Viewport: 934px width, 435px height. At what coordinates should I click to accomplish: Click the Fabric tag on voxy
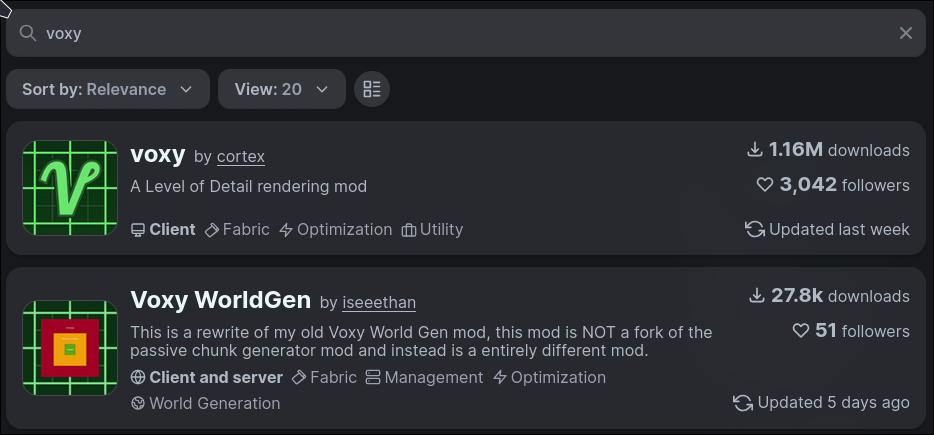237,229
